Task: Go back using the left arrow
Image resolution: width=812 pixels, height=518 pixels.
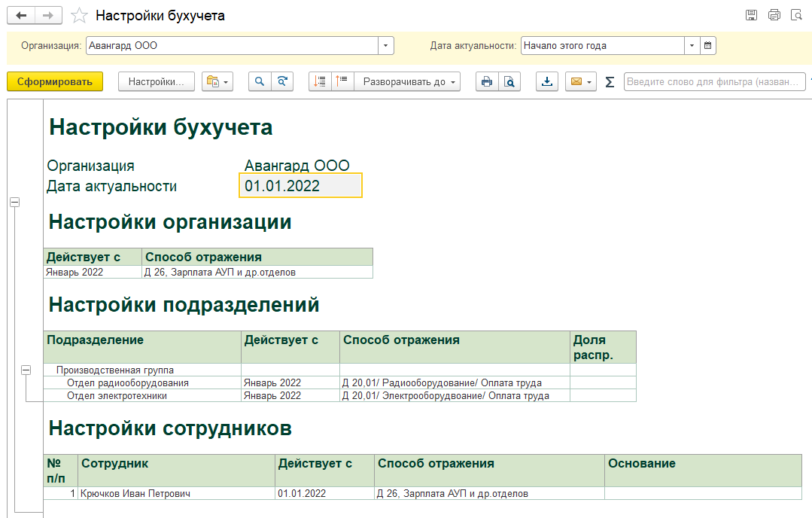Action: coord(21,15)
